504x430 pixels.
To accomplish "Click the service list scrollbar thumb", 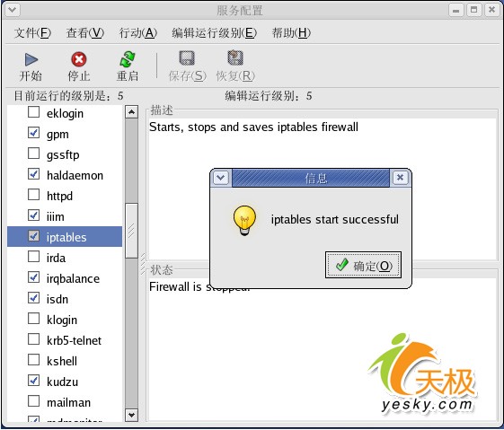I will pyautogui.click(x=131, y=231).
